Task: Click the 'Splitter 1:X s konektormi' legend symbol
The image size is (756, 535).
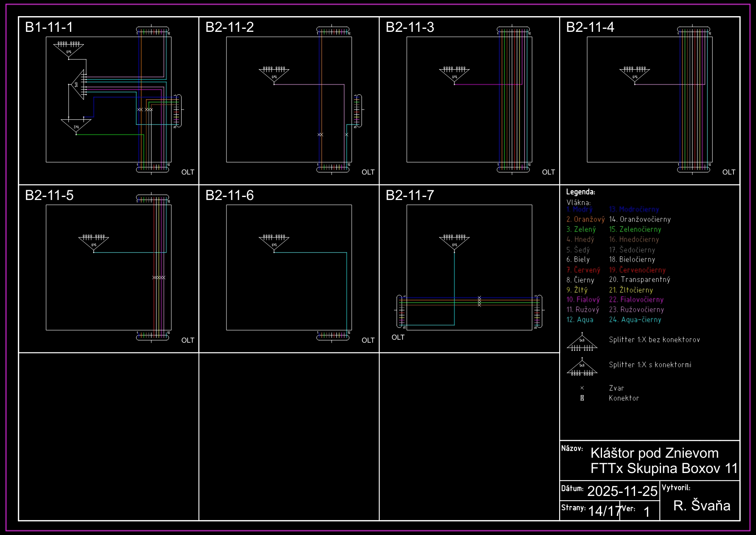Action: [x=582, y=368]
